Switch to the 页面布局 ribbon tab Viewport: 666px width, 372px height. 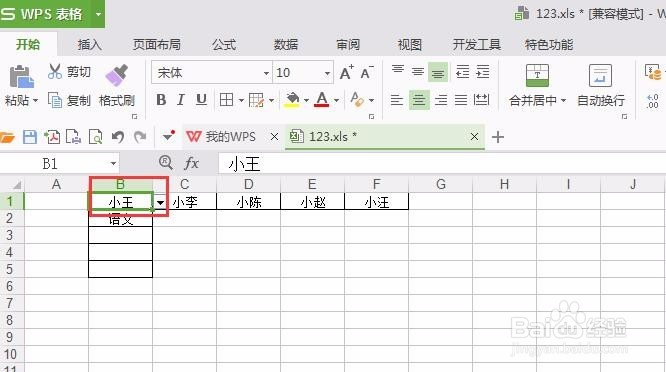coord(157,44)
